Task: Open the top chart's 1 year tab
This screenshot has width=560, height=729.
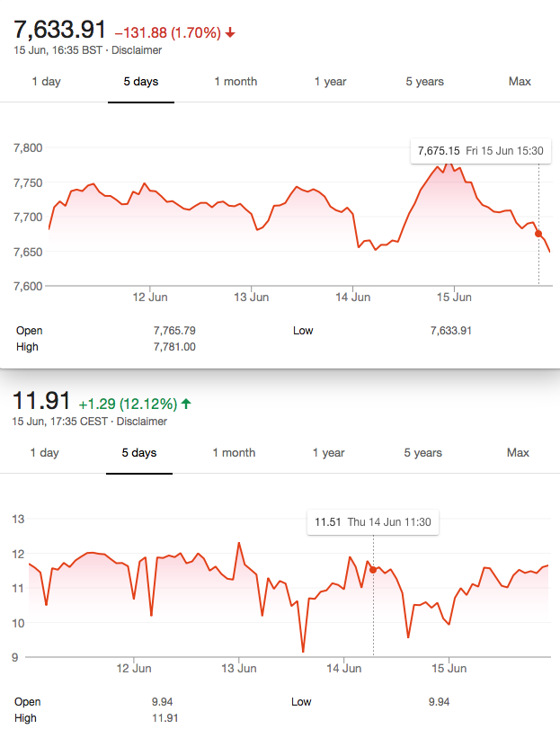Action: (330, 82)
